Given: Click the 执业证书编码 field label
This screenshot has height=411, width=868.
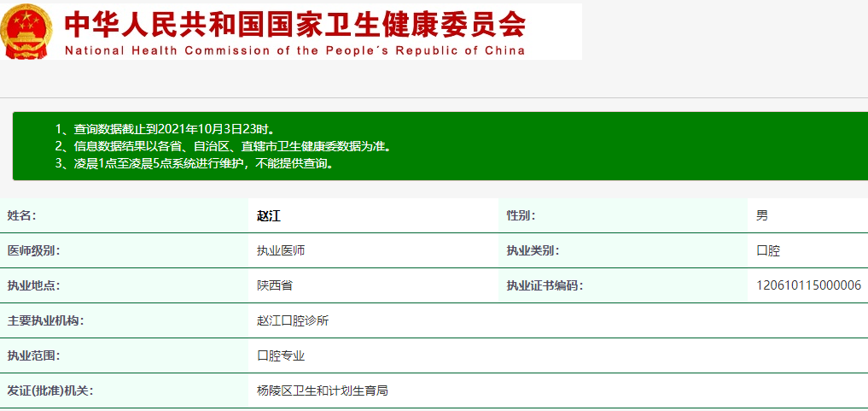Looking at the screenshot, I should point(545,285).
